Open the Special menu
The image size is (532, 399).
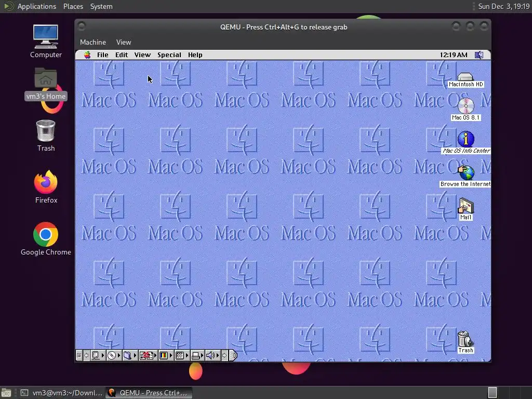[169, 55]
